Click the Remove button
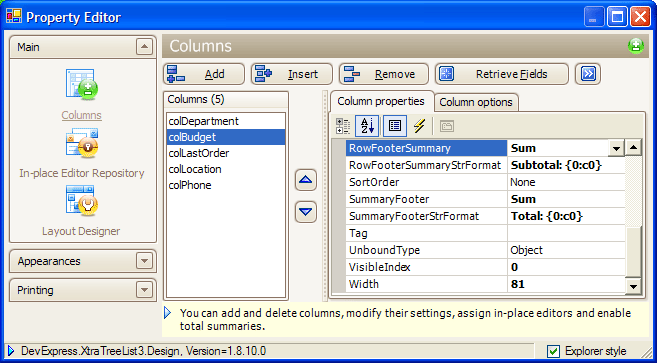 click(384, 74)
